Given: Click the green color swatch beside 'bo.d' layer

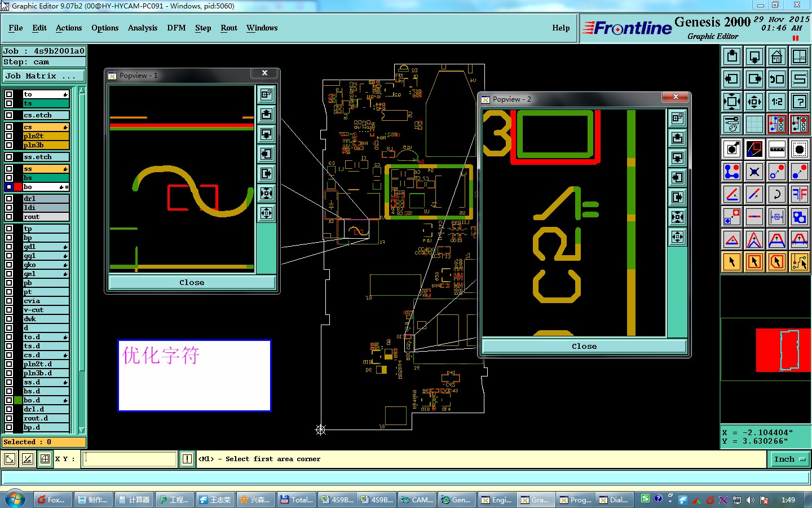Looking at the screenshot, I should tap(18, 400).
